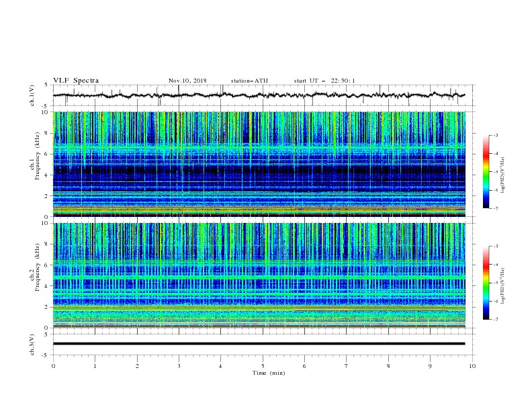The image size is (532, 411).
Task: Click the '5' tick on the time axis
Action: pyautogui.click(x=263, y=366)
